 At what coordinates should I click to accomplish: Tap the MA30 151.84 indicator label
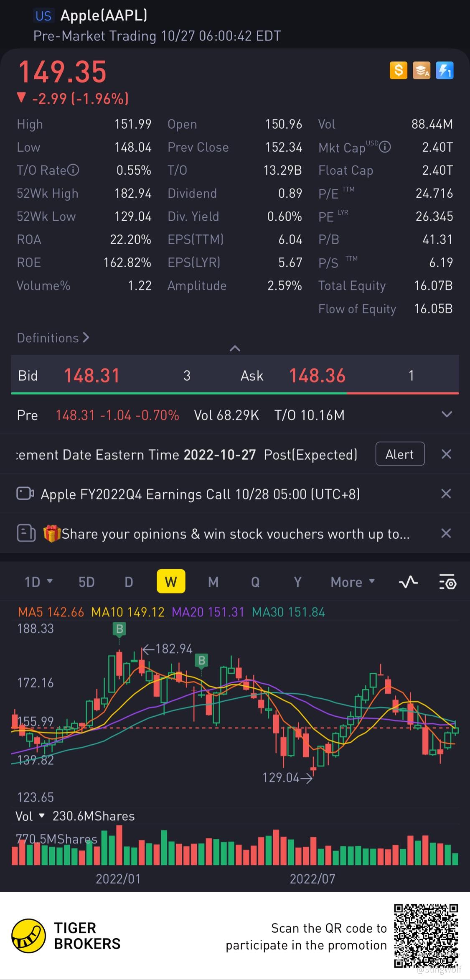click(x=289, y=612)
